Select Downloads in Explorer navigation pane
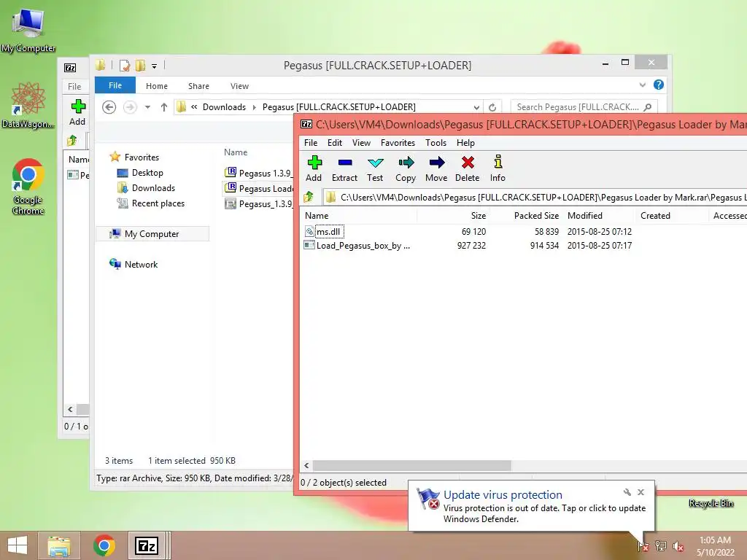This screenshot has width=747, height=560. pyautogui.click(x=153, y=188)
